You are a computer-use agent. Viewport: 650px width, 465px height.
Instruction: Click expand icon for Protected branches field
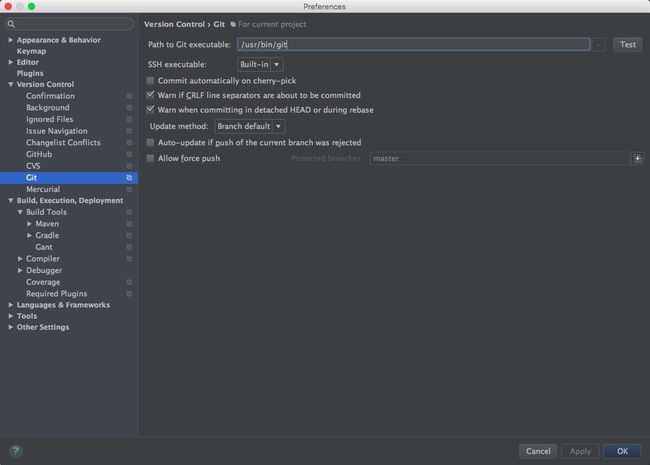[638, 158]
